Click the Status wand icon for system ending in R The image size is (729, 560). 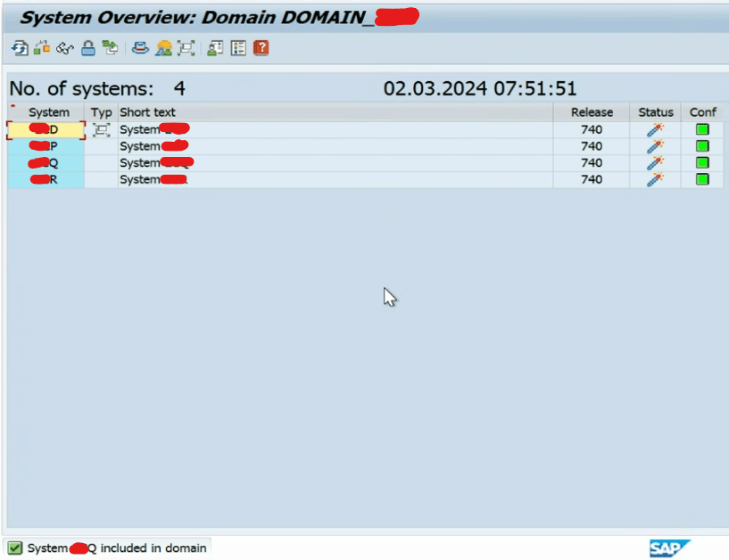coord(655,179)
